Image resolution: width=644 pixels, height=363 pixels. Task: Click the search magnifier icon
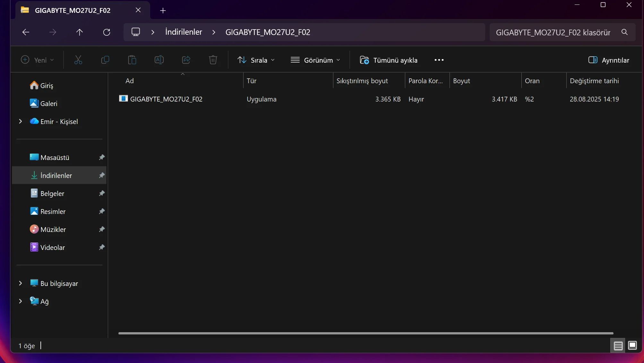point(624,32)
